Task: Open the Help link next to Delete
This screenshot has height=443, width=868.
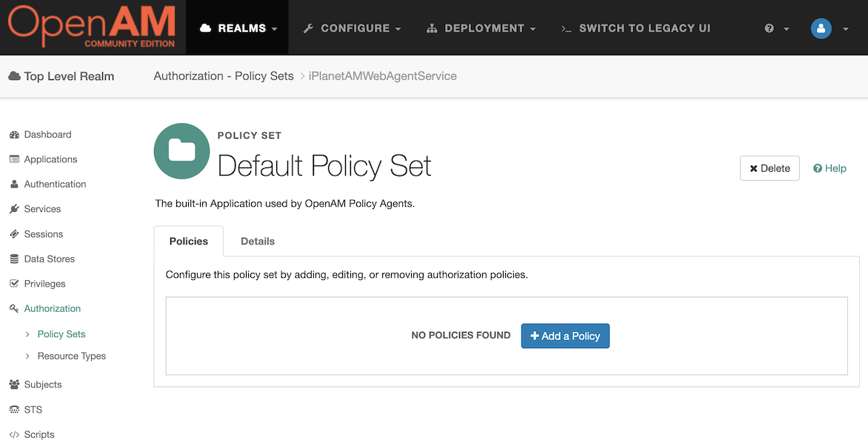Action: point(829,168)
